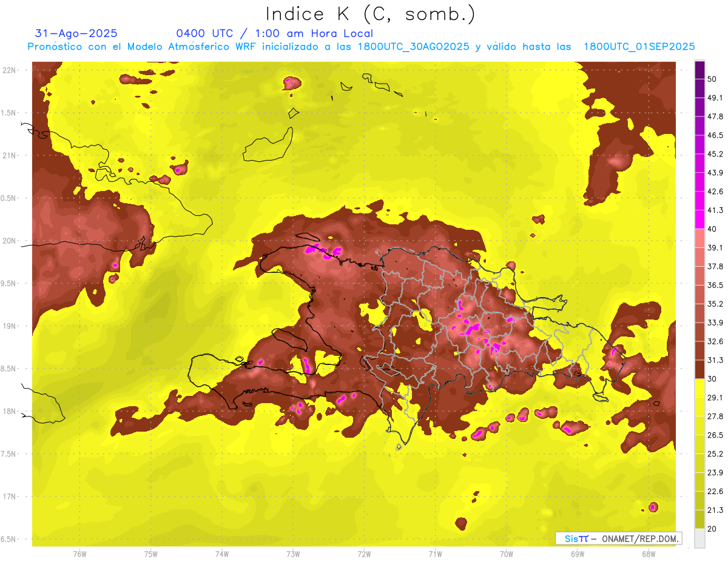The height and width of the screenshot is (562, 728).
Task: Click the color scale value '37.8'
Action: [x=715, y=266]
